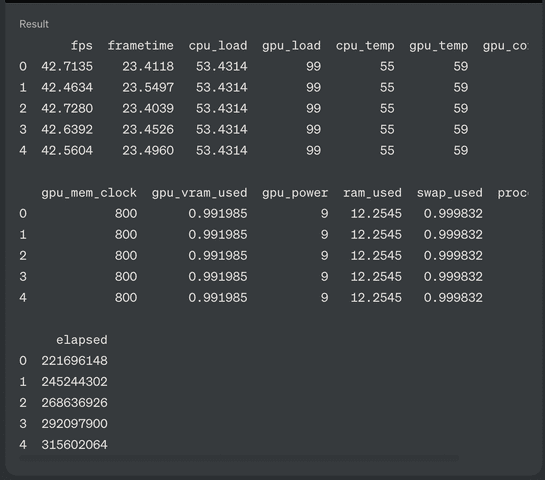
Task: Select fps value 42.6392
Action: pos(67,129)
